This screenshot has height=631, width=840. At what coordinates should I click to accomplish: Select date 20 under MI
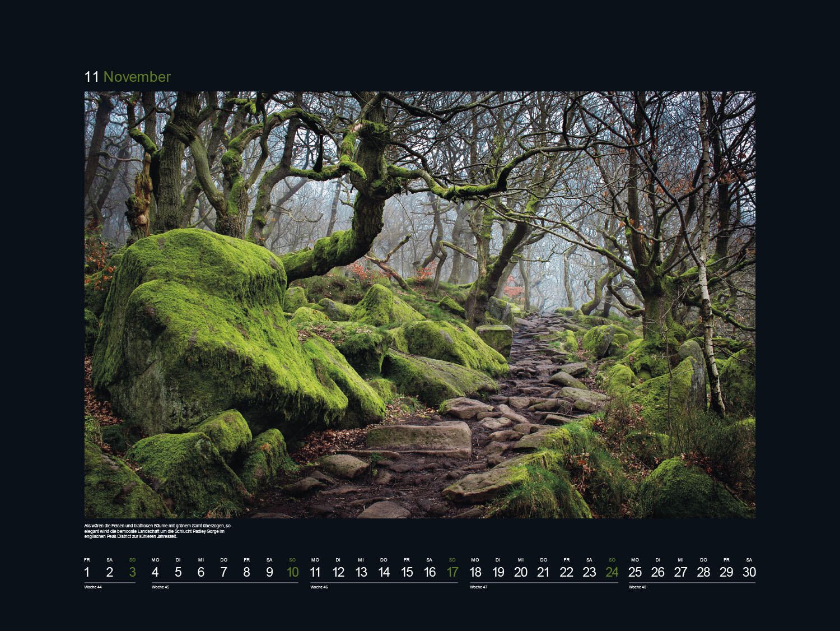point(521,572)
